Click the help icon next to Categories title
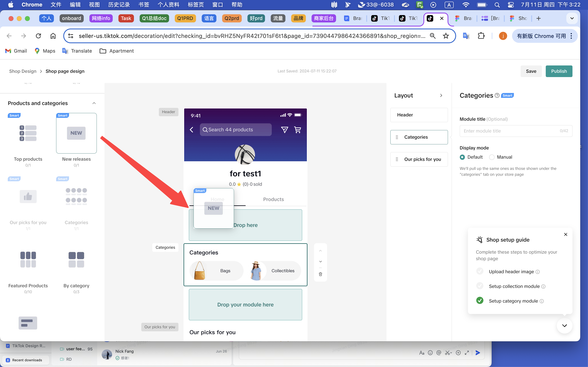 497,95
